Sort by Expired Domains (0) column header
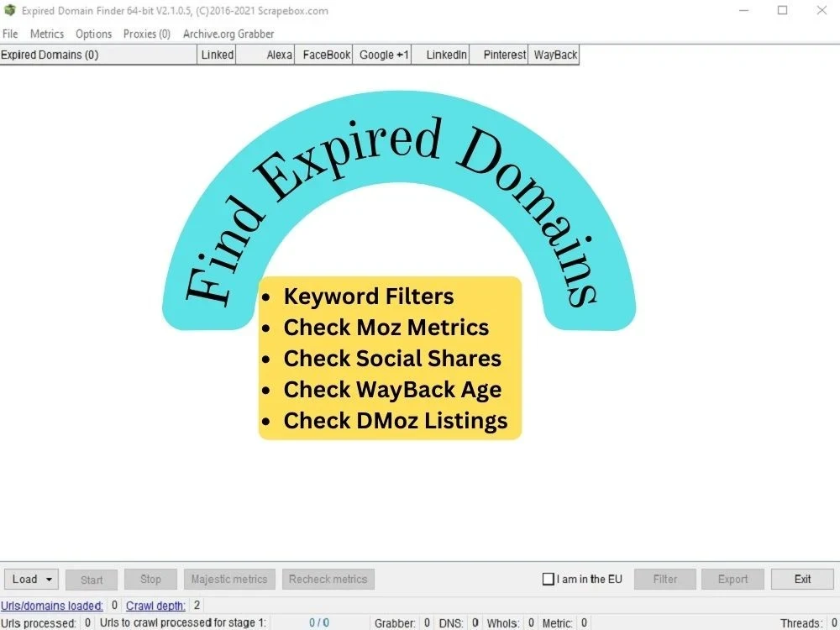Screen dimensions: 840x630 [98, 55]
